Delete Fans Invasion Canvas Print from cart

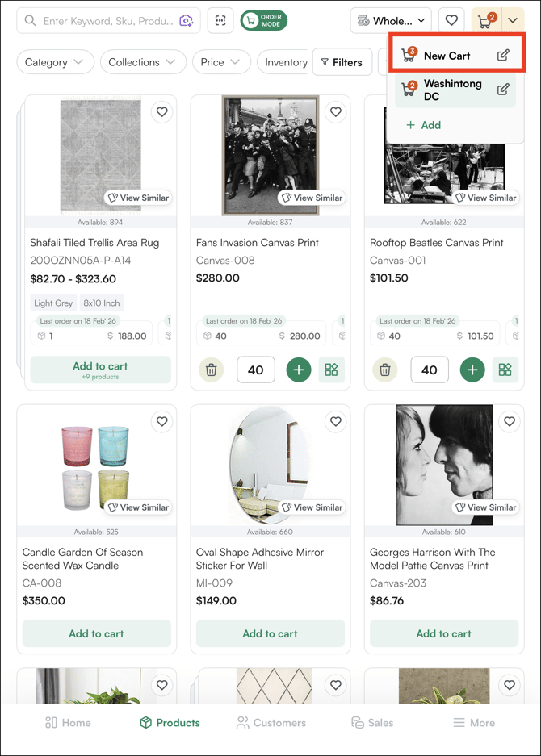point(211,370)
